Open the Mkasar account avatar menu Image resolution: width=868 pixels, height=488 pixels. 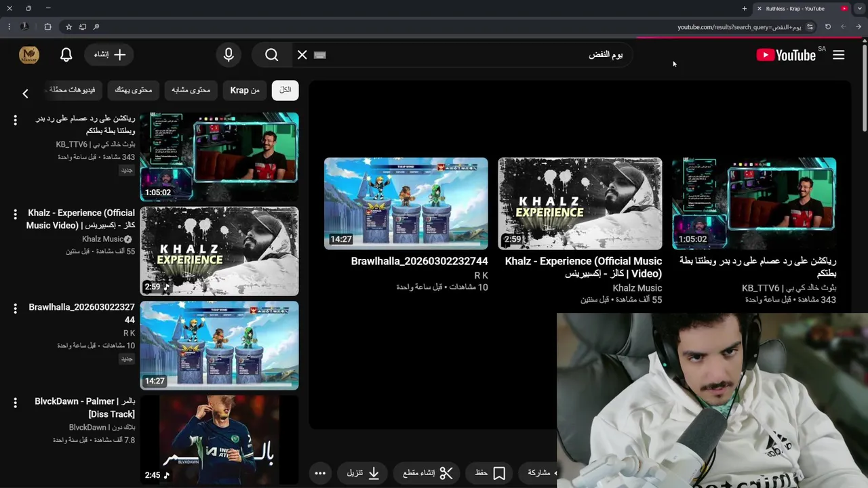pos(29,55)
